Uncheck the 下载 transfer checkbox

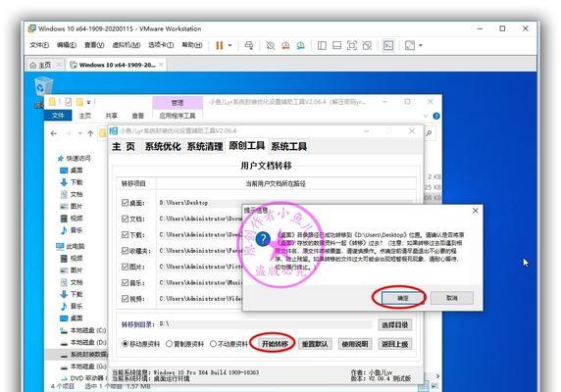[x=125, y=234]
